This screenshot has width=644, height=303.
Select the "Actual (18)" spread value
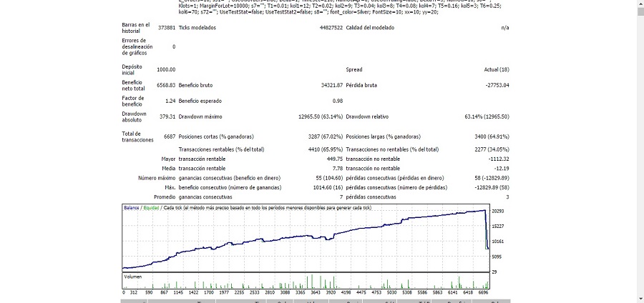pos(497,69)
